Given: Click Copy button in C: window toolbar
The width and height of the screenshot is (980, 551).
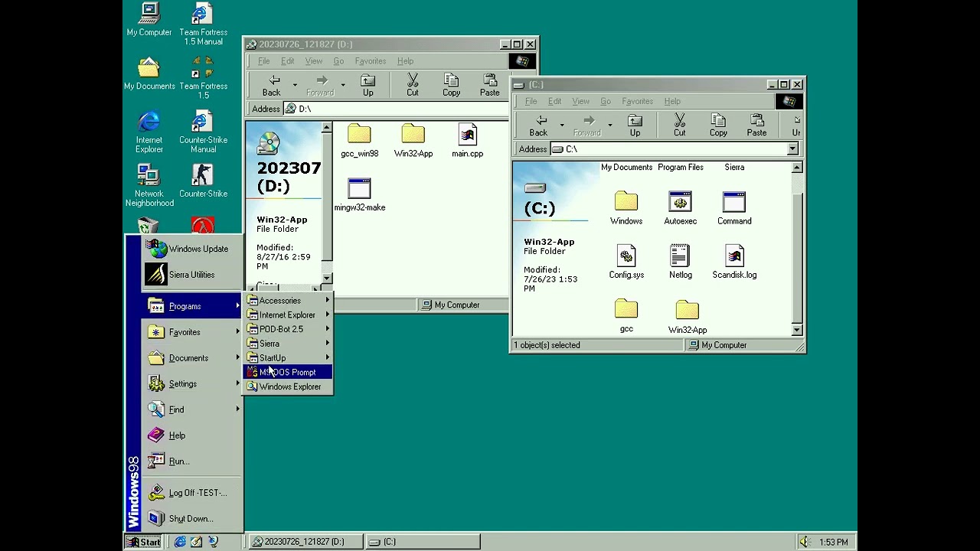Looking at the screenshot, I should point(718,126).
